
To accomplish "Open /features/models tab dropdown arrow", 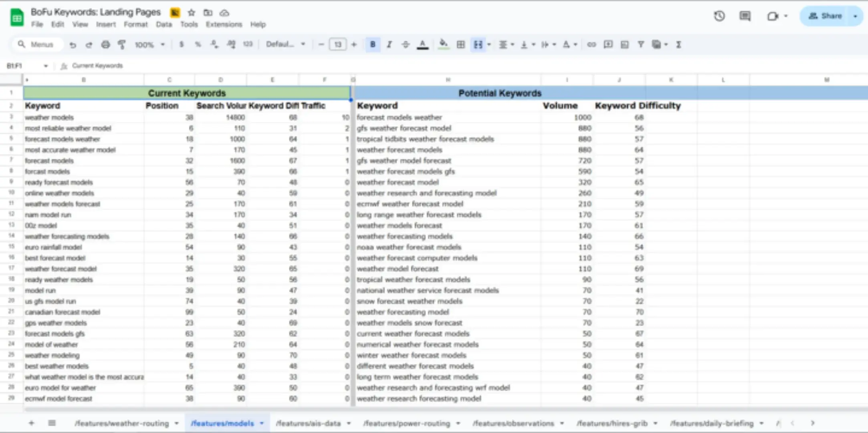I will [x=262, y=423].
